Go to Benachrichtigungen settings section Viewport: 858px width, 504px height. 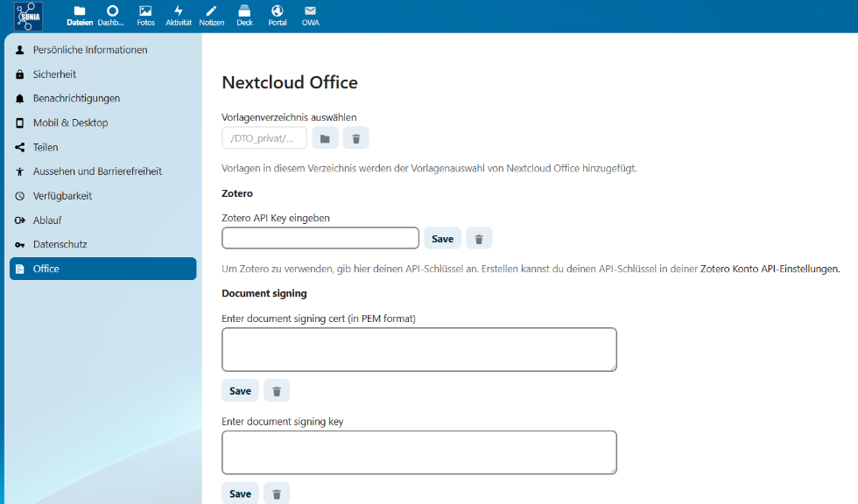(76, 99)
